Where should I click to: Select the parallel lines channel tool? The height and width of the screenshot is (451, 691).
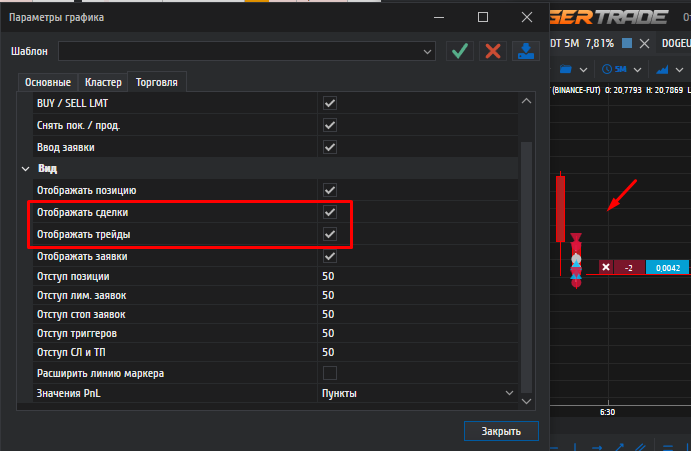[x=640, y=447]
